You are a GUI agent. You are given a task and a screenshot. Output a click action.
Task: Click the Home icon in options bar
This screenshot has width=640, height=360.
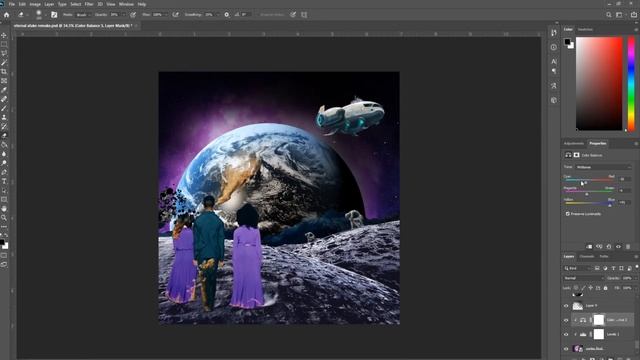pos(7,15)
